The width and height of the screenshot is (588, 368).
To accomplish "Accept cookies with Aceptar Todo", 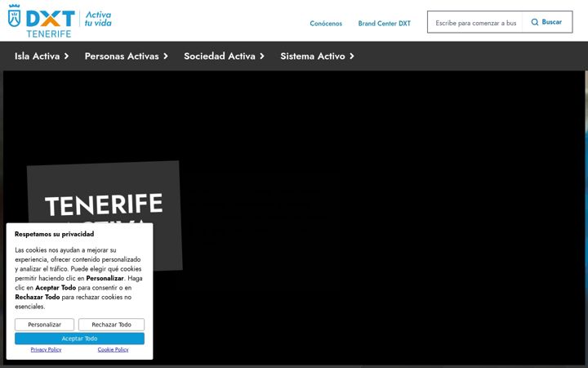I will pos(79,339).
